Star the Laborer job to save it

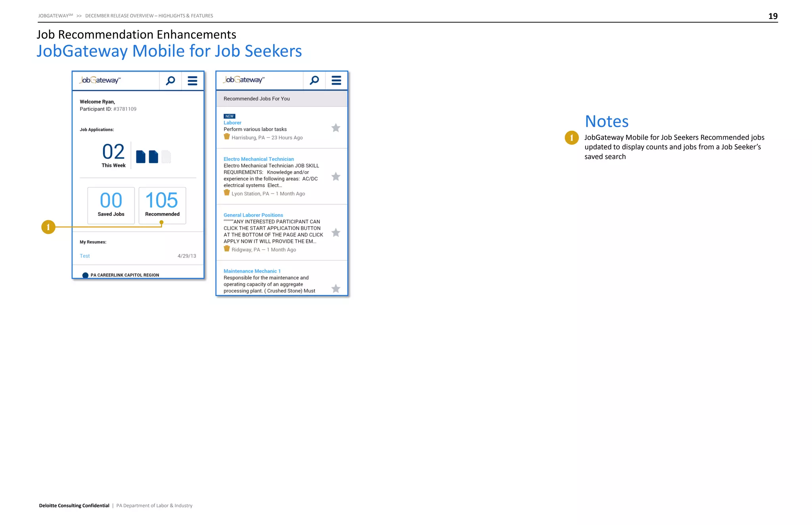(336, 128)
